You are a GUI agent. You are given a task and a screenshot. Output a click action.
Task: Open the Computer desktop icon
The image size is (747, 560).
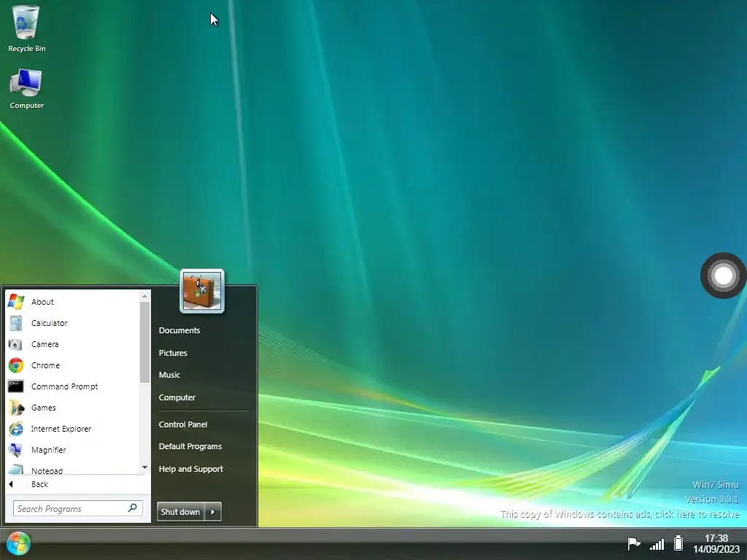point(26,89)
